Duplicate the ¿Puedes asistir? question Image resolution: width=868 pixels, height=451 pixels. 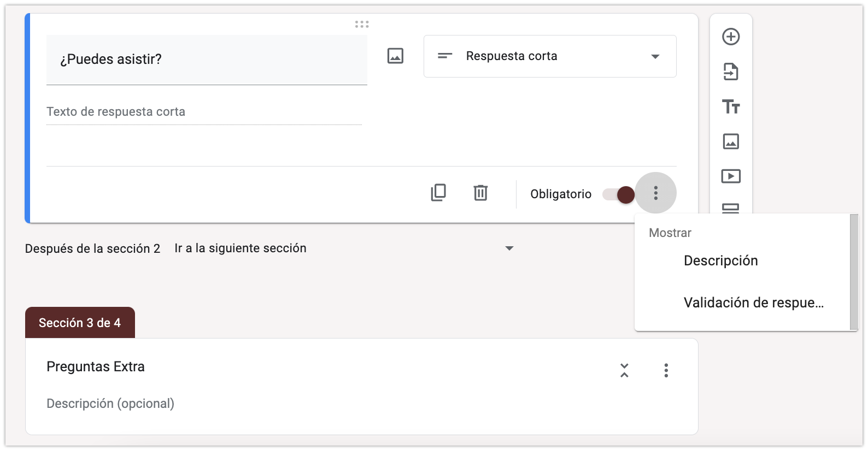[438, 193]
